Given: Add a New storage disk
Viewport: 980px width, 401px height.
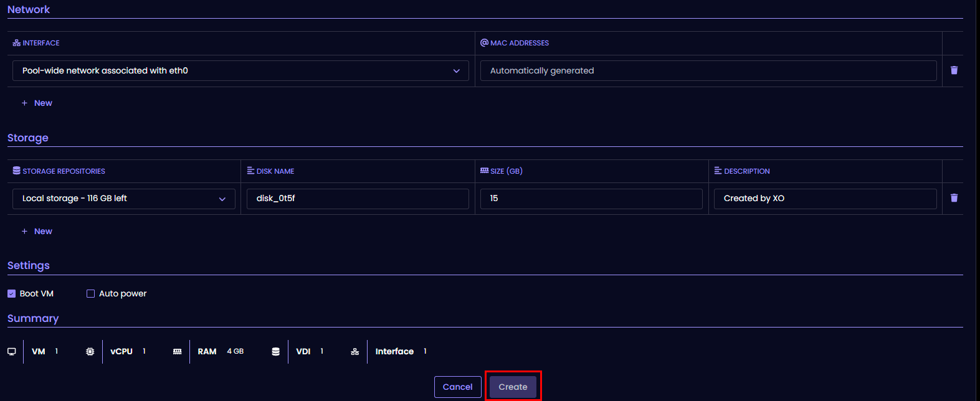Looking at the screenshot, I should tap(37, 232).
